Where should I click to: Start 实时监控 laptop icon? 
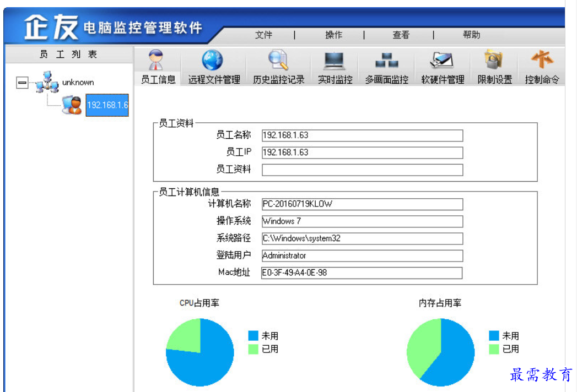[x=335, y=61]
